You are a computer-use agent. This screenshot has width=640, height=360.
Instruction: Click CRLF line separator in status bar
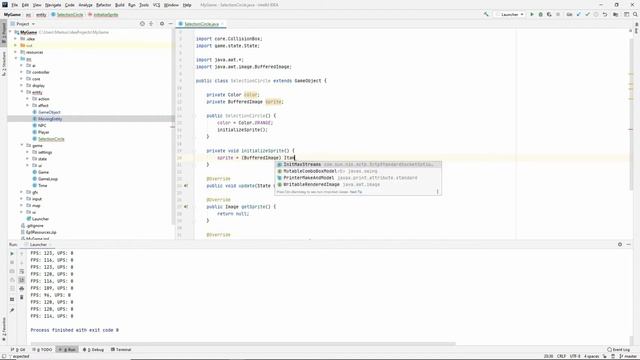pos(561,356)
